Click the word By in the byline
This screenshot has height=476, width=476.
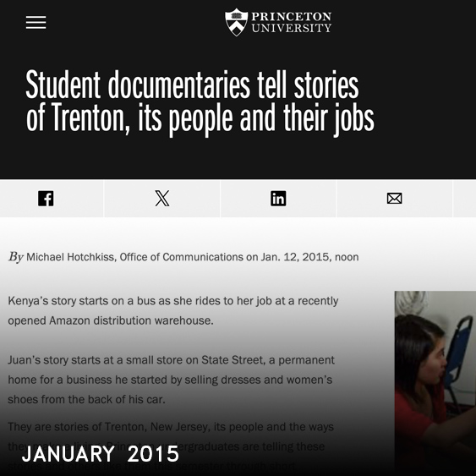click(16, 257)
